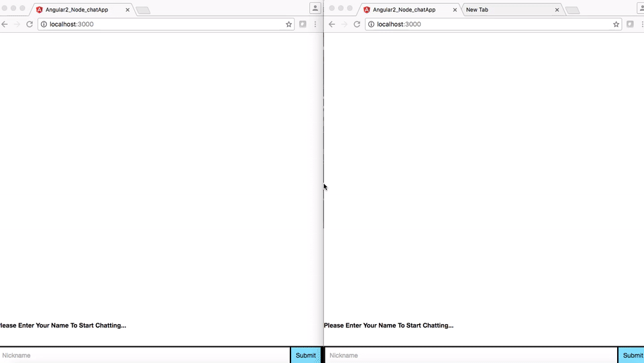Click the Nickname field in the right window
This screenshot has height=363, width=644.
pos(472,355)
